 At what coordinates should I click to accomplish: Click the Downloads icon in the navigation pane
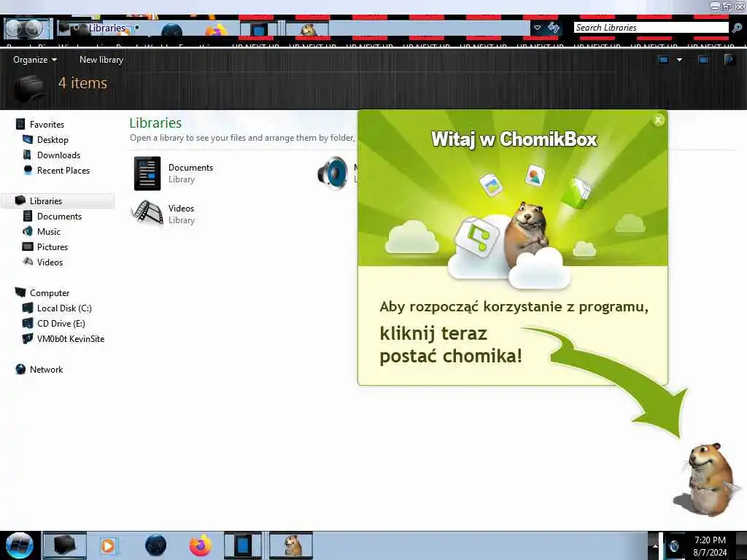28,155
